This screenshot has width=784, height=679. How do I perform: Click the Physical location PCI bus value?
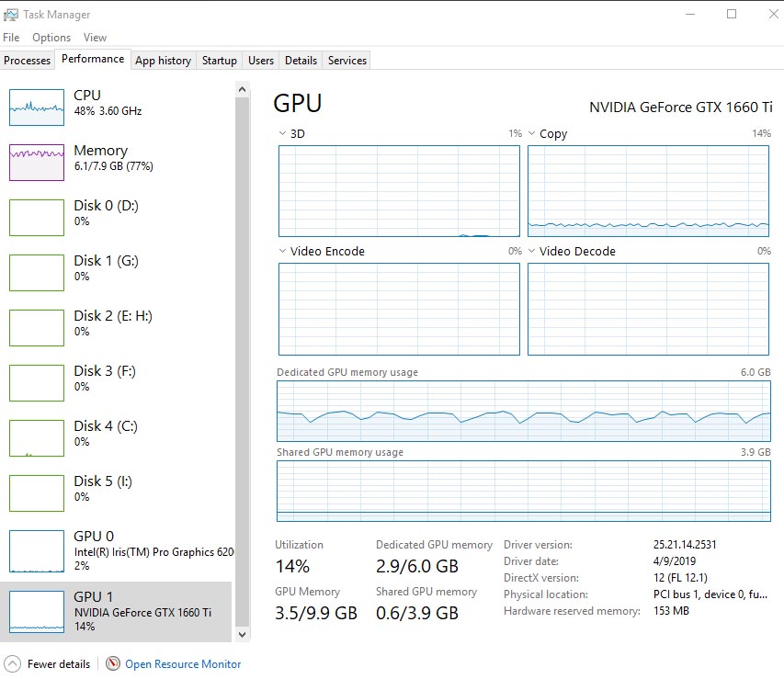coord(710,594)
